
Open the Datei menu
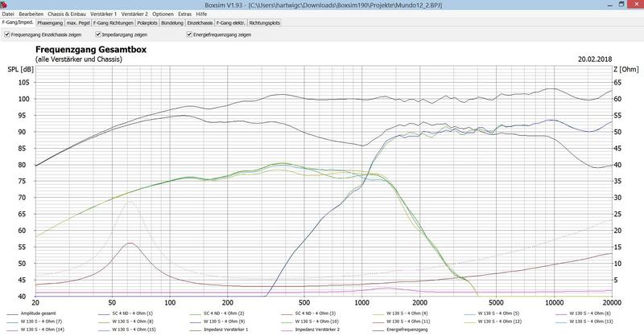(8, 14)
